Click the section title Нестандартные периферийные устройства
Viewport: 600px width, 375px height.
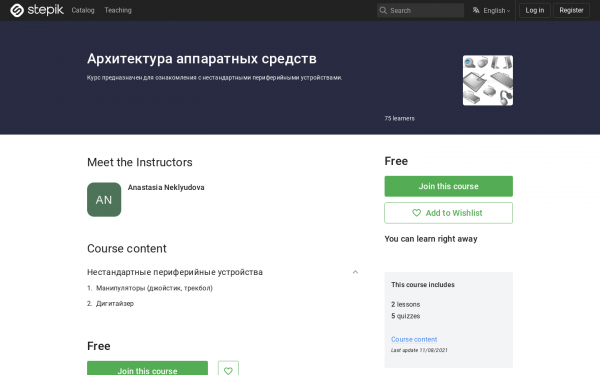[x=175, y=272]
